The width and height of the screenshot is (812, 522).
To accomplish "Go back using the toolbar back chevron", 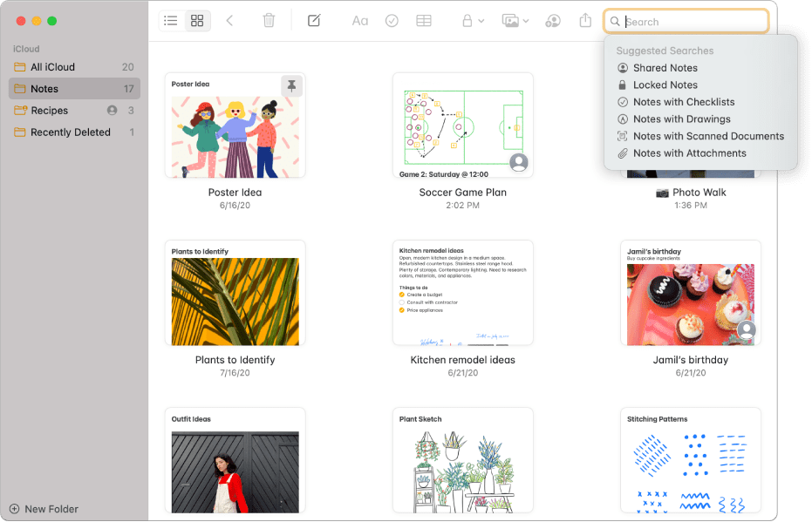I will tap(229, 20).
